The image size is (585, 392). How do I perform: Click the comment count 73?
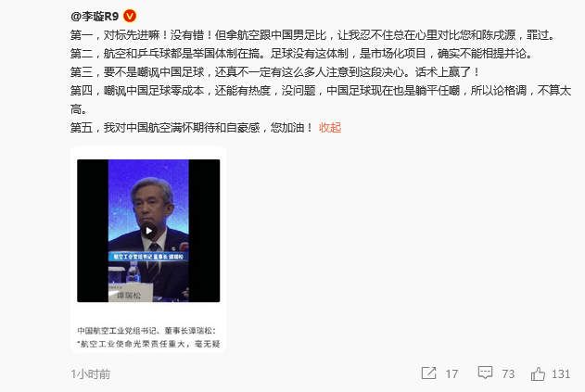[x=508, y=373]
